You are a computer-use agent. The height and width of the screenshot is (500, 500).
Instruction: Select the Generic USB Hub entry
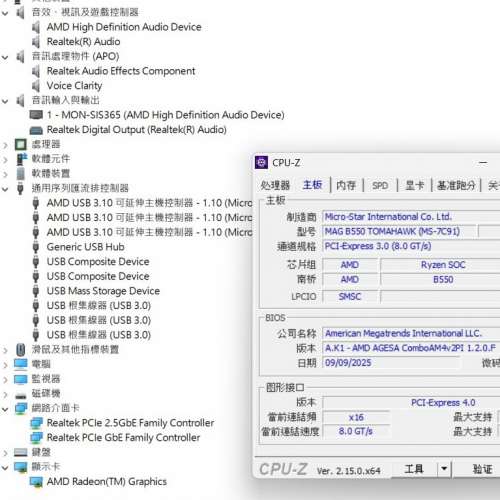(85, 247)
